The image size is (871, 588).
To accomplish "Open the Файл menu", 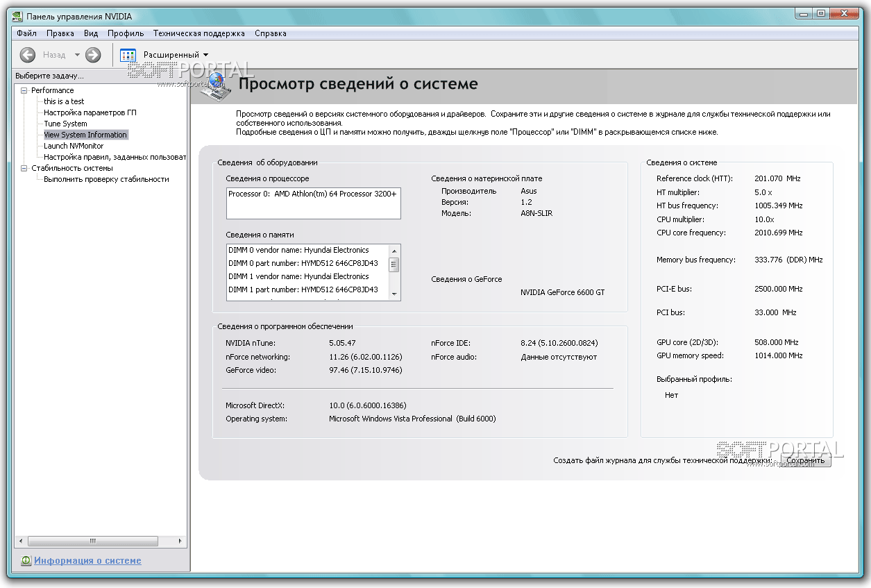I will point(27,33).
